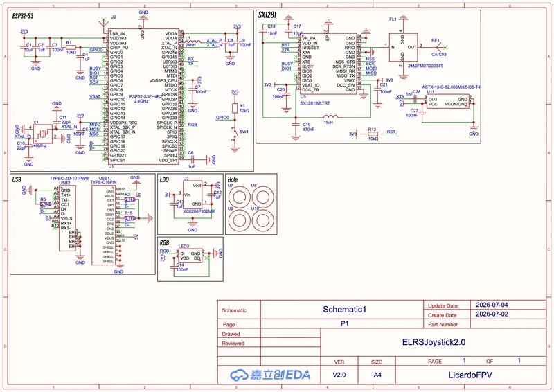
Task: Select the RF1 antenna connector symbol
Action: pos(441,46)
